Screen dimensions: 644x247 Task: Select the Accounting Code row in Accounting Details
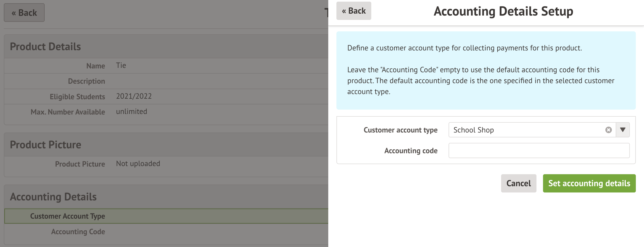(166, 232)
